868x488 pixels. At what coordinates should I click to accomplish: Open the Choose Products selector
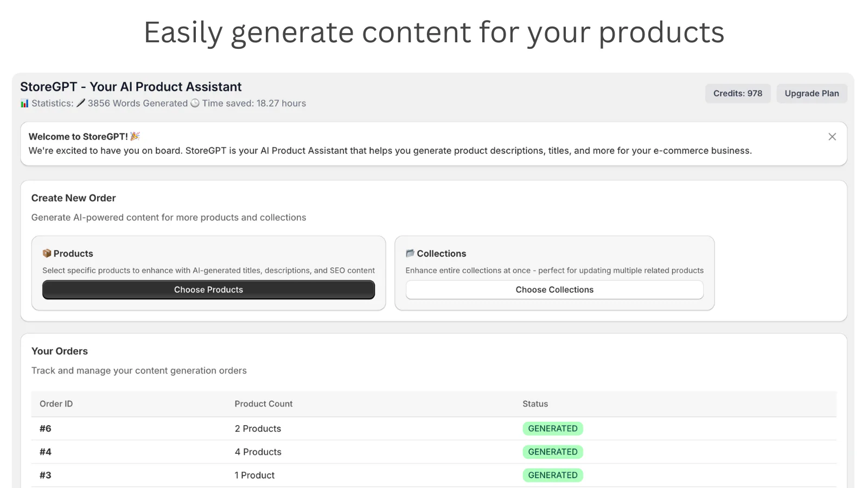[208, 290]
